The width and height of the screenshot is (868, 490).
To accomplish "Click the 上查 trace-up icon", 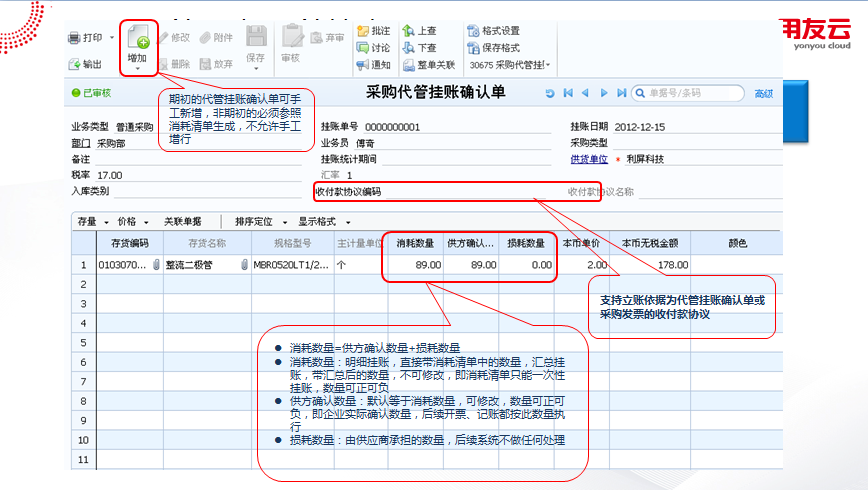I will coord(409,30).
